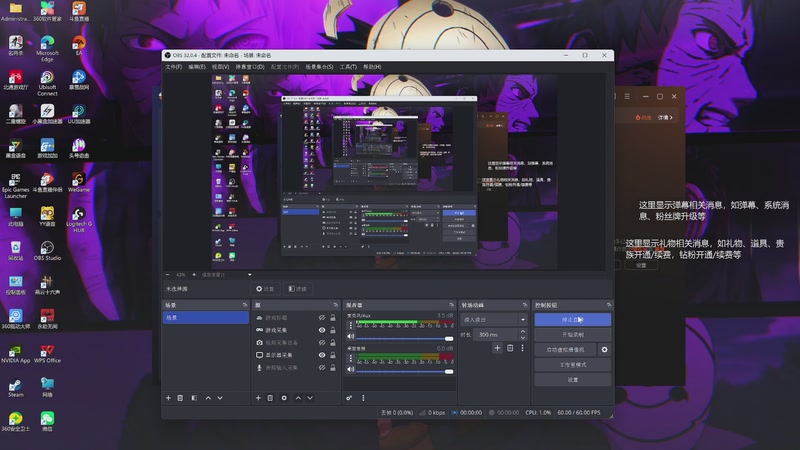Toggle lock on microphone source row
Viewport: 800px width, 450px height.
[333, 367]
